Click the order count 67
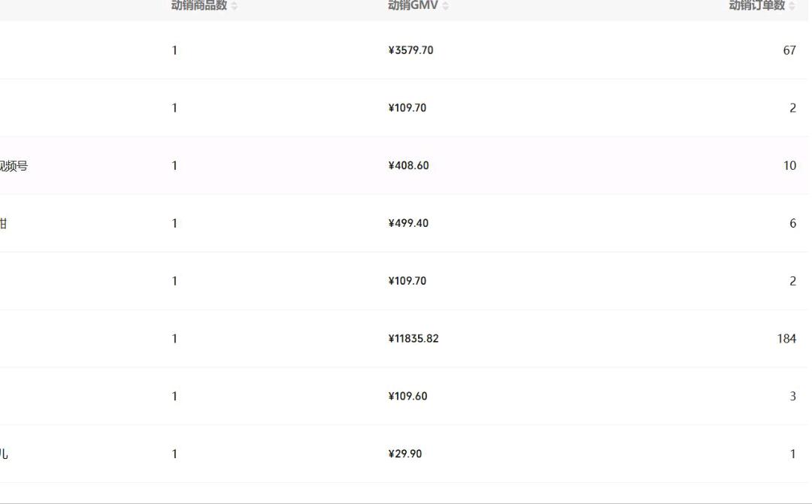The image size is (812, 504). pyautogui.click(x=789, y=50)
